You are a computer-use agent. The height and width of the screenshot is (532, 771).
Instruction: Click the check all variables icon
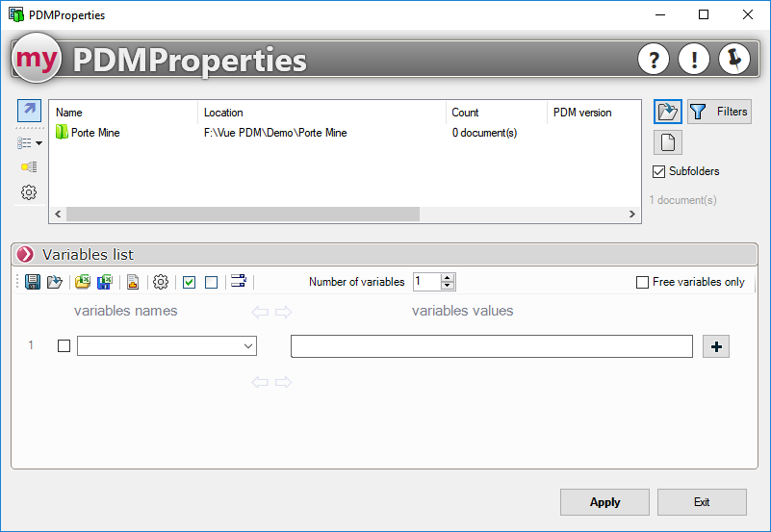189,282
